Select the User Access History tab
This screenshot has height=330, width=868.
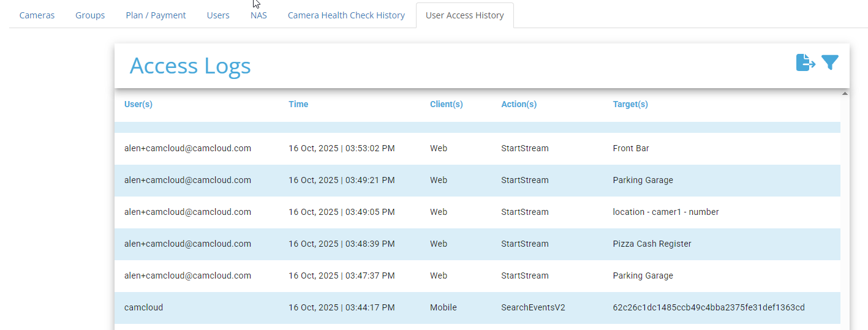464,15
